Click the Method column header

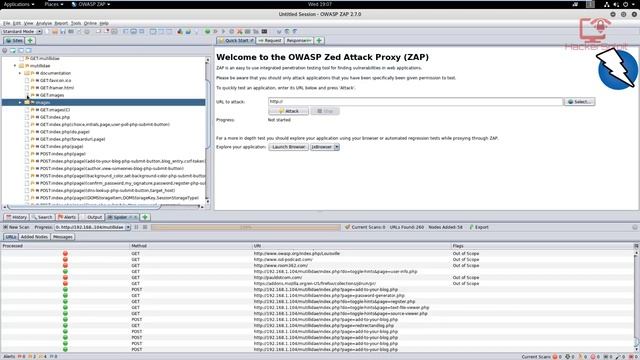click(x=190, y=246)
